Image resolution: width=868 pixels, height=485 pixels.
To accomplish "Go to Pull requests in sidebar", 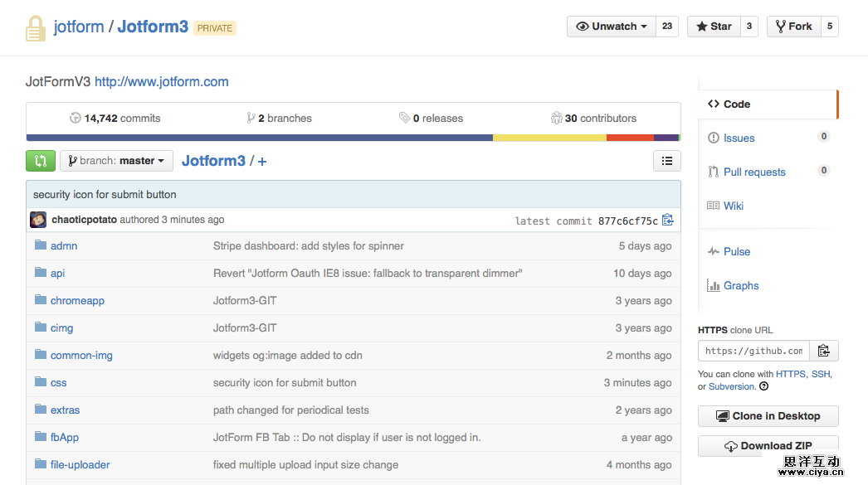I will point(753,172).
